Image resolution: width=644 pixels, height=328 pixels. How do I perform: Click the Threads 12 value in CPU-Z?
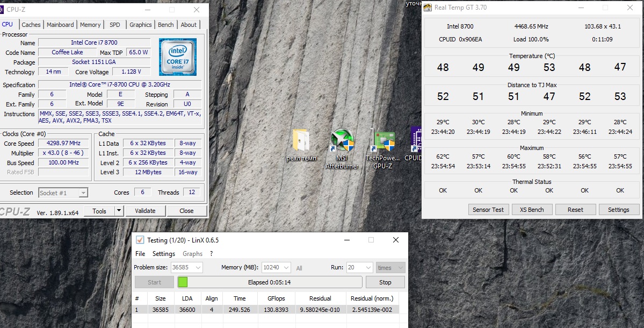pos(192,192)
